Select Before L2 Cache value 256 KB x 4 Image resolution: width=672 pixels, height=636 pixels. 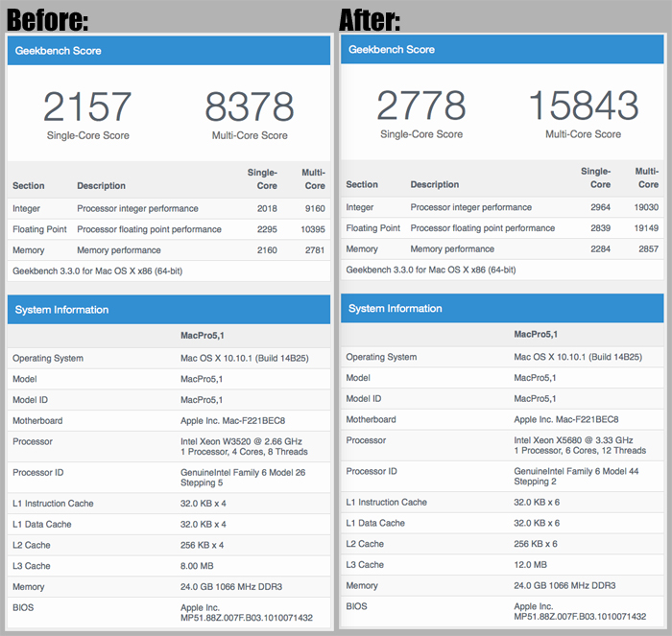(202, 545)
